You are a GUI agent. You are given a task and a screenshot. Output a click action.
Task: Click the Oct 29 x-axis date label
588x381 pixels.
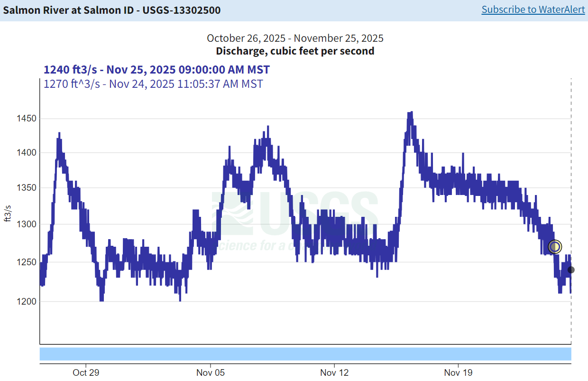click(86, 372)
